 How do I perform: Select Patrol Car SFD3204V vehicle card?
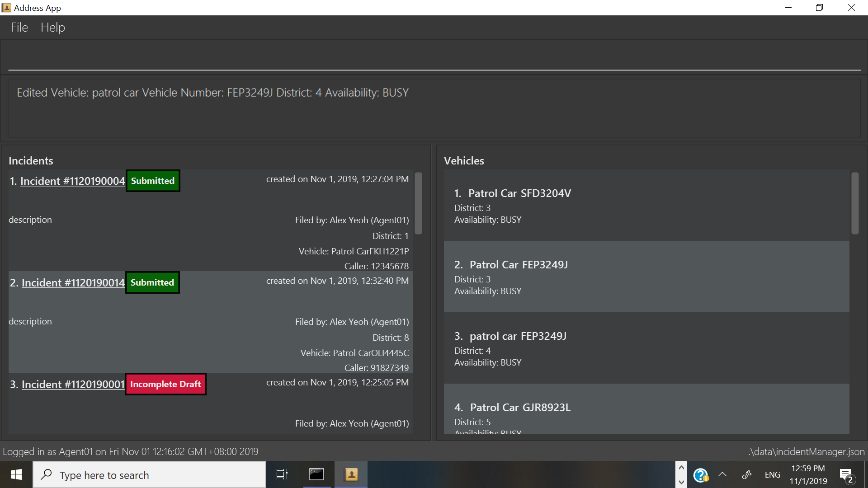coord(646,206)
